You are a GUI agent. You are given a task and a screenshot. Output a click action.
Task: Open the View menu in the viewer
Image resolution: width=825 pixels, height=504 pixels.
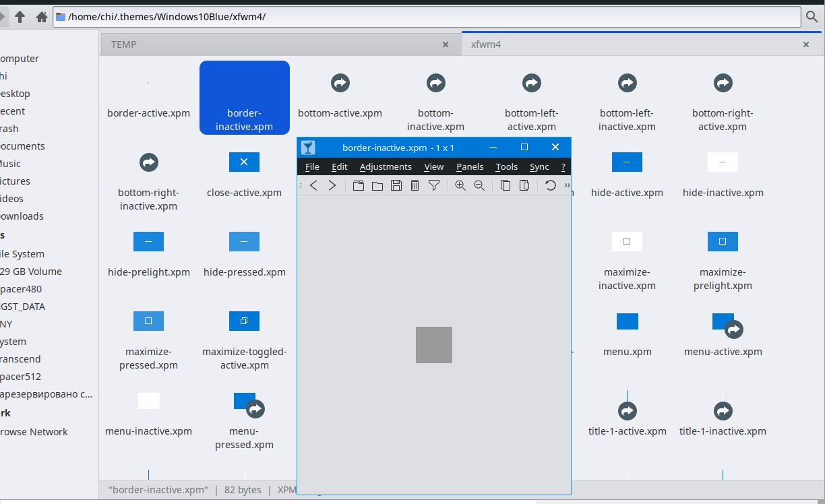coord(433,166)
